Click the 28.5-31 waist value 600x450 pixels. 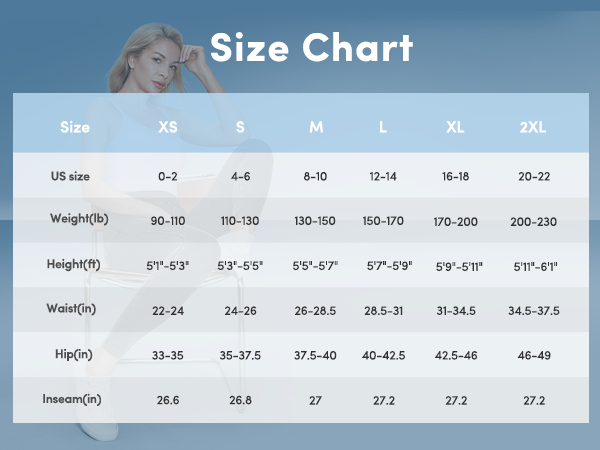tap(383, 311)
